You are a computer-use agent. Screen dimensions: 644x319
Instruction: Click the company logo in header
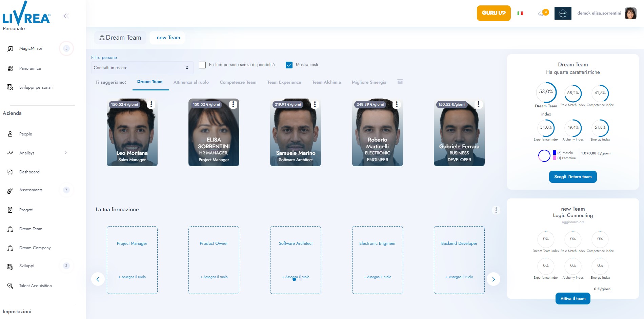click(x=563, y=13)
